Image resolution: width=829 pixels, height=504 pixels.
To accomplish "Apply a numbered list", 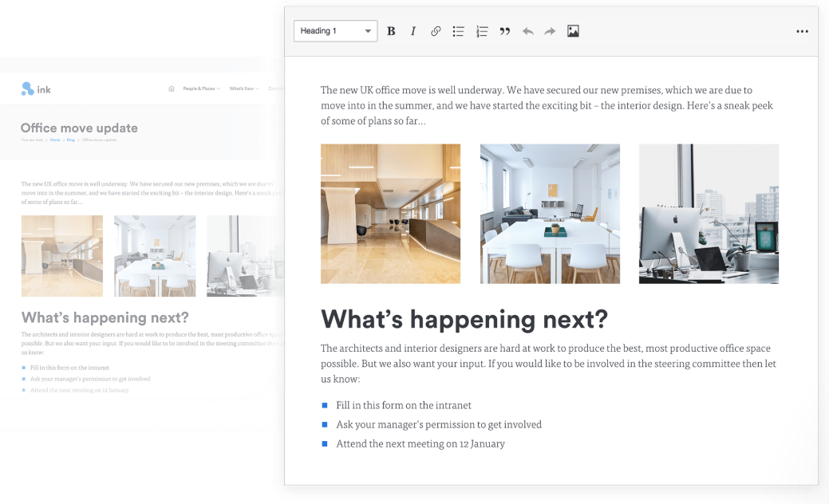I will click(x=481, y=31).
